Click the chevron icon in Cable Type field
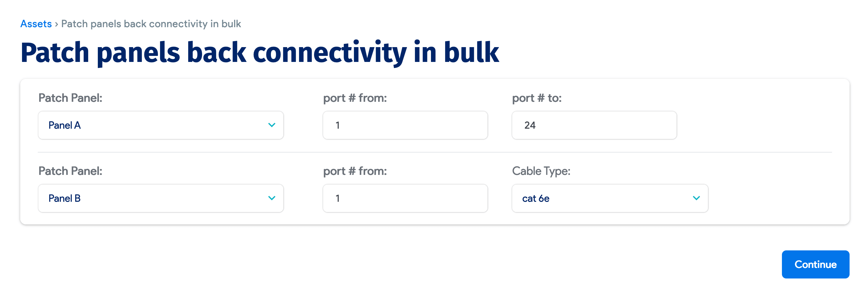Screen dimensions: 868x296 coord(696,198)
